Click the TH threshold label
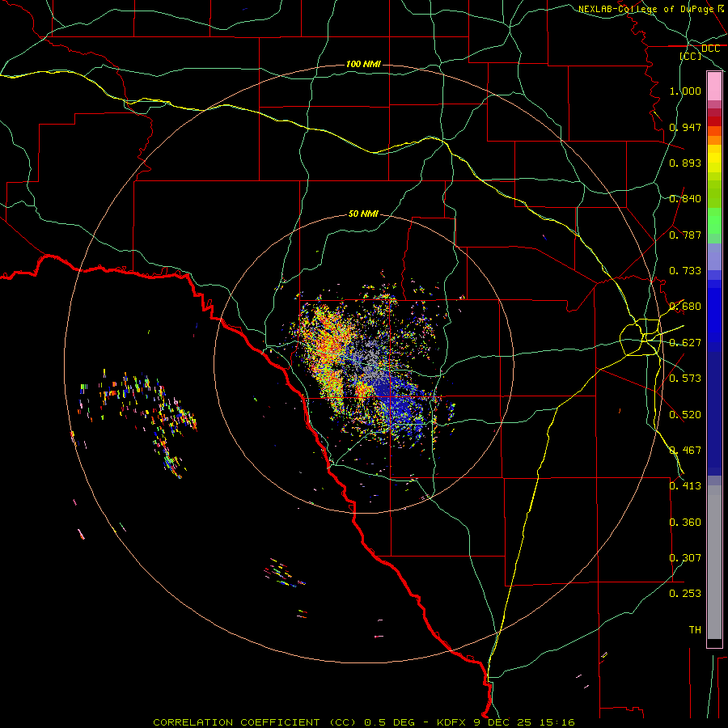 695,630
